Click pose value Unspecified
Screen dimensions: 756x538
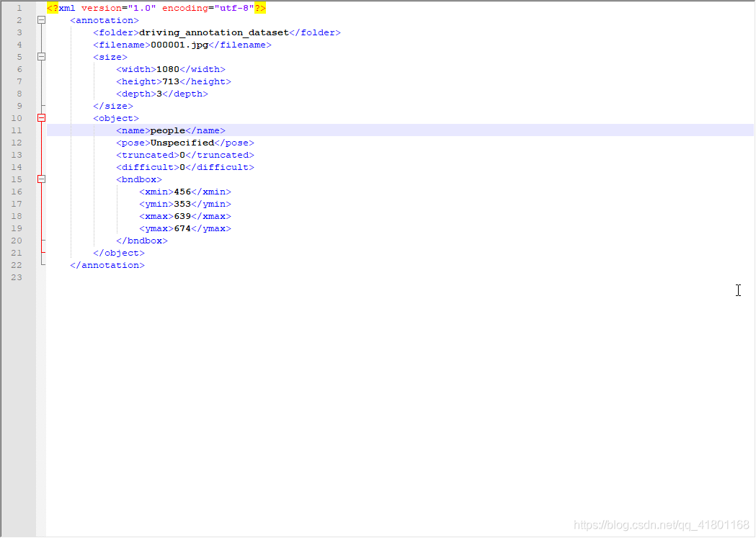(x=182, y=143)
